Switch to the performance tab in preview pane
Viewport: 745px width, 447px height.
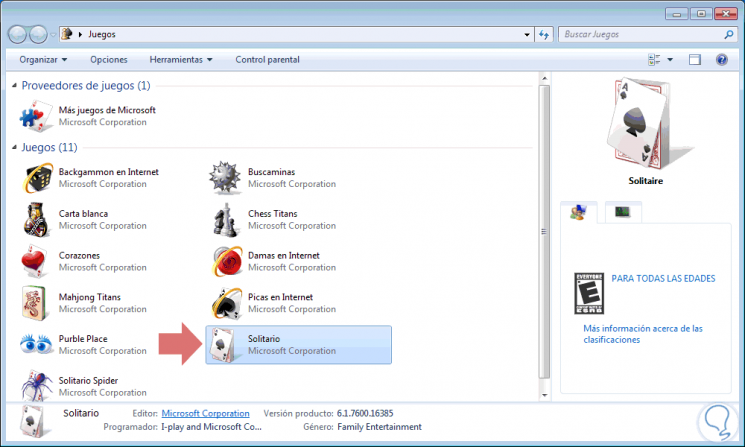[x=622, y=211]
